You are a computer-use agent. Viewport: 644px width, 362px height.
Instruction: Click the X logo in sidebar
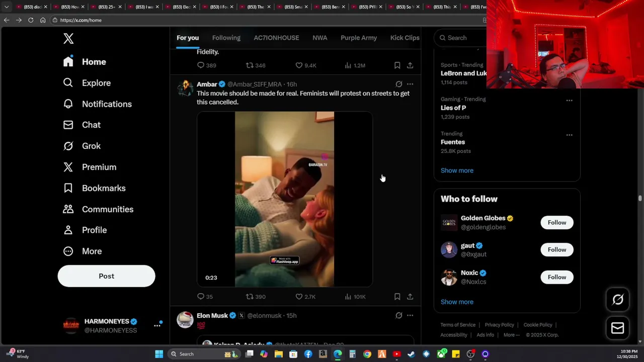pos(68,39)
